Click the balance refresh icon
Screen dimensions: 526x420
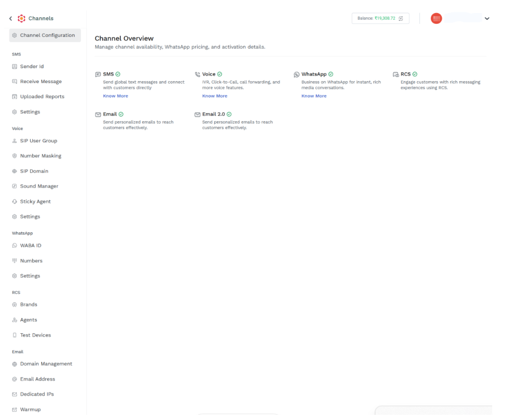click(401, 18)
